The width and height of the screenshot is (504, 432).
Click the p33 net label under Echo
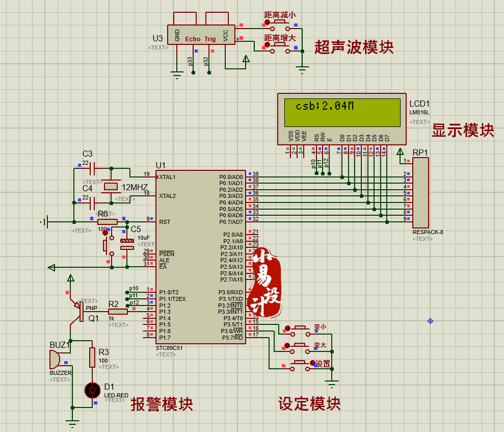[190, 61]
